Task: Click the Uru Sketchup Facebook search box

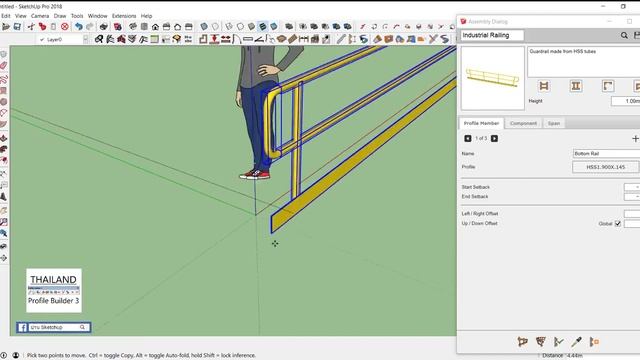Action: 58,327
